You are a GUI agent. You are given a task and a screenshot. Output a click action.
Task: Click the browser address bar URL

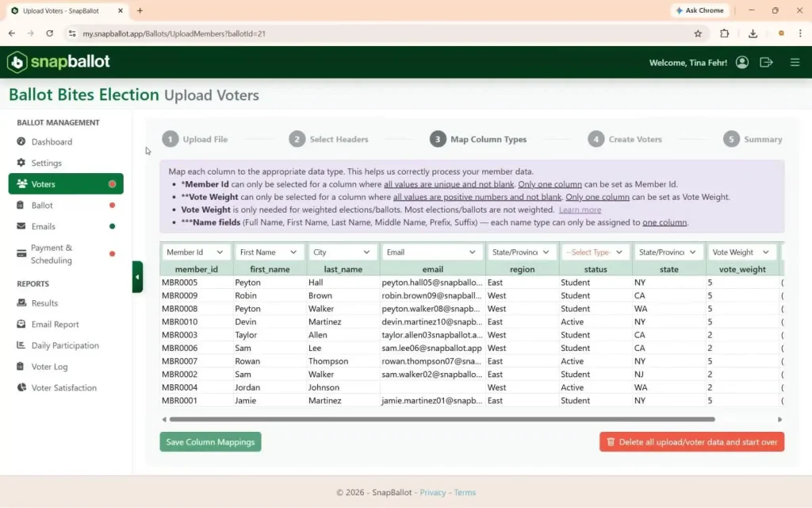click(x=174, y=33)
